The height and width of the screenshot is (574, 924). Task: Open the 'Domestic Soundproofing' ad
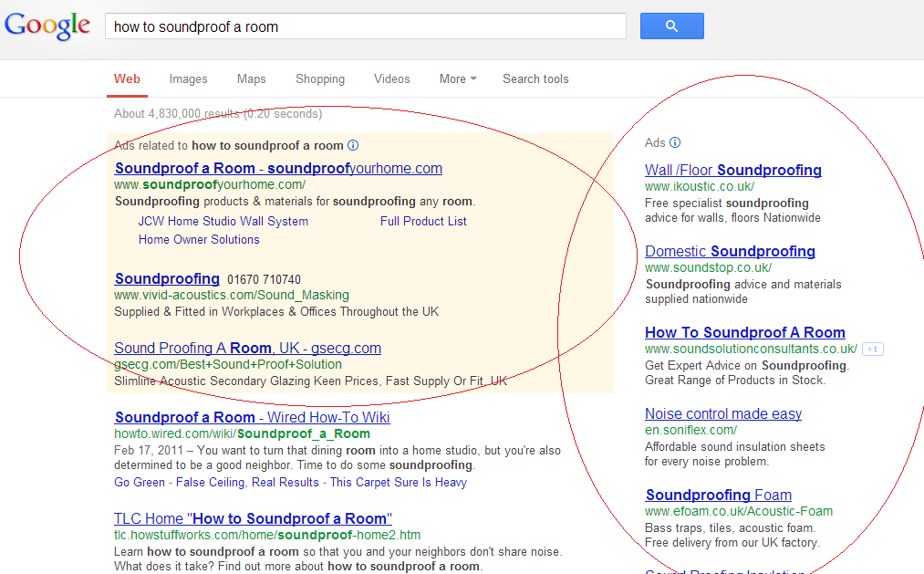pos(730,251)
